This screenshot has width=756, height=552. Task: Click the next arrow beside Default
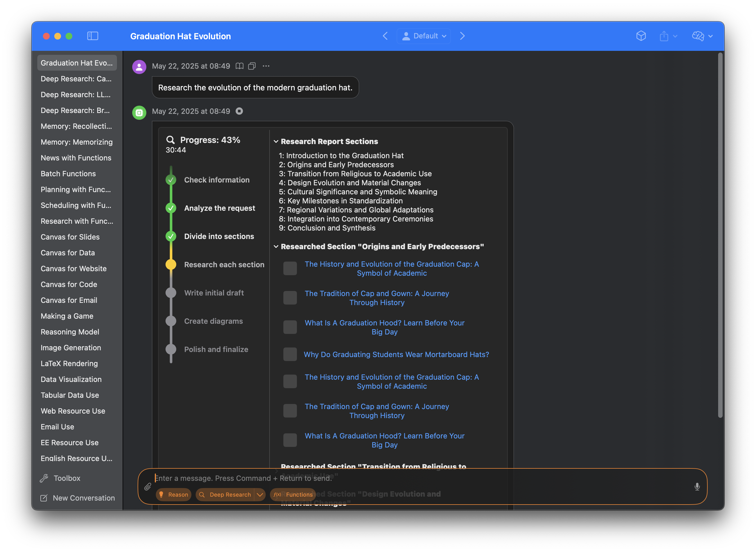pos(462,36)
